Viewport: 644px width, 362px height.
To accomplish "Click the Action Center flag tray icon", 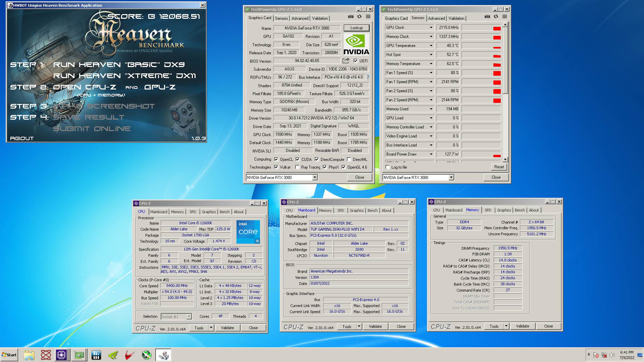I will (x=596, y=355).
